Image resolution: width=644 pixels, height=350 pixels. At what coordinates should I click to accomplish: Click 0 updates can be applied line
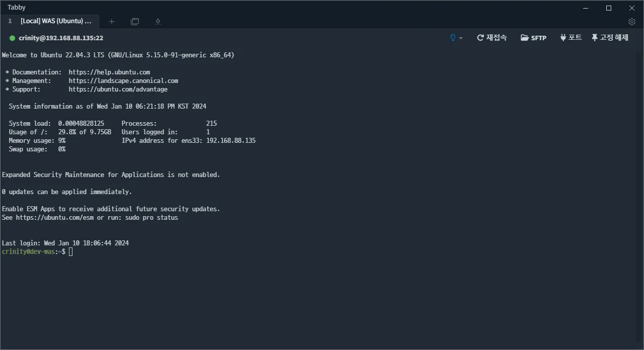(x=67, y=192)
